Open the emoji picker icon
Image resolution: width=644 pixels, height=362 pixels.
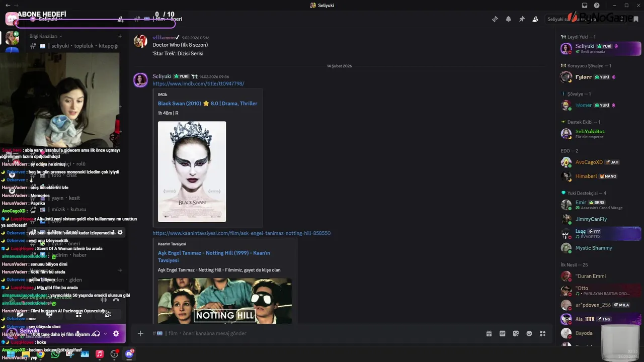point(529,333)
